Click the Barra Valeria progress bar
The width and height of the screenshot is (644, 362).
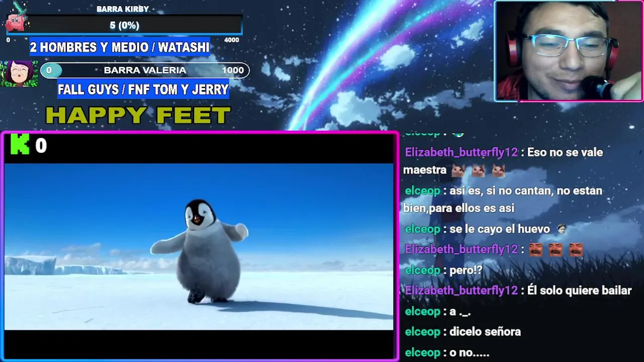coord(144,70)
